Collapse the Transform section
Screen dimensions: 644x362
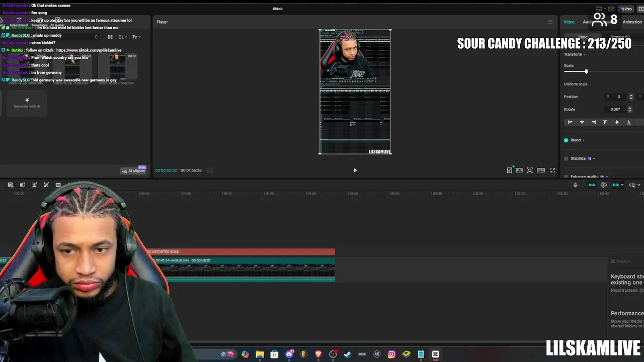pos(585,54)
